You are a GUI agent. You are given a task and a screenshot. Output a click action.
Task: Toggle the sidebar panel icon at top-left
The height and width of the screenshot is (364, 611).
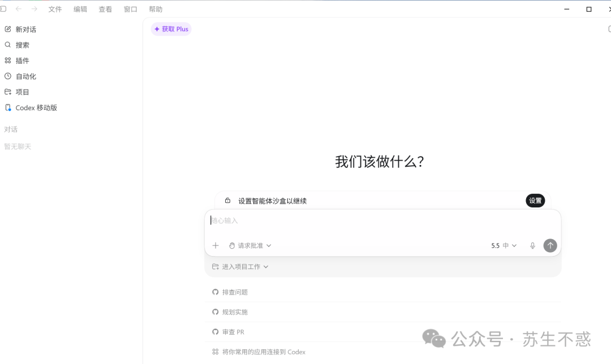[3, 8]
